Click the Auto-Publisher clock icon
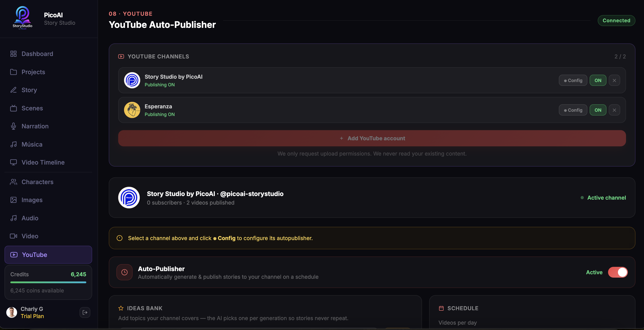This screenshot has width=644, height=330. click(124, 272)
